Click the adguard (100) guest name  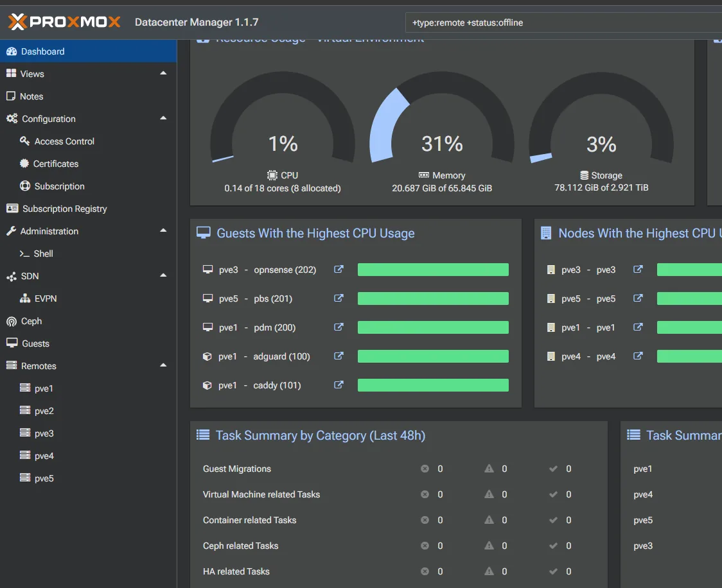(x=281, y=356)
